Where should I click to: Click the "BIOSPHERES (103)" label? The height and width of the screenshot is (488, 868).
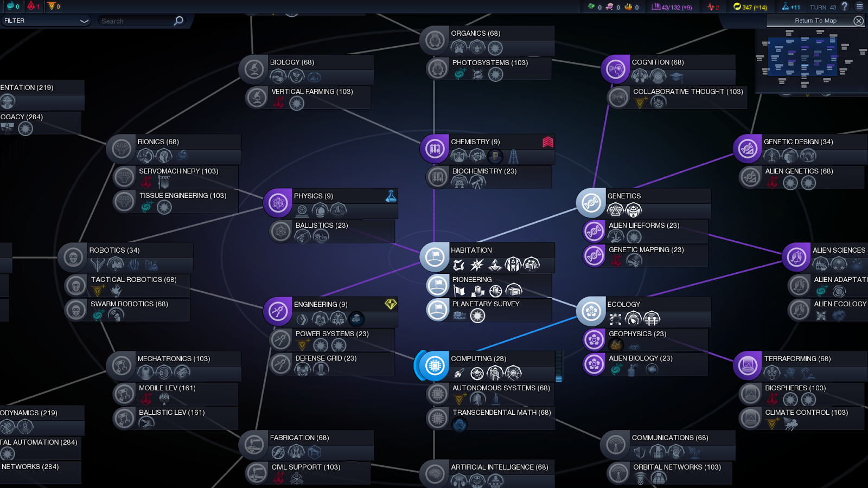pyautogui.click(x=795, y=388)
